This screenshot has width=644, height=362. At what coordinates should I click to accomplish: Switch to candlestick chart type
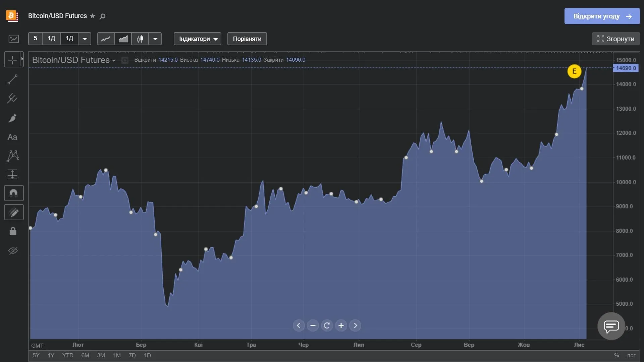[x=140, y=39]
